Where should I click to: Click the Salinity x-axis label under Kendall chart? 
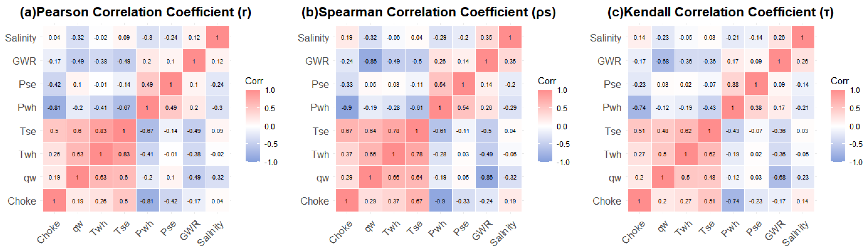[796, 233]
